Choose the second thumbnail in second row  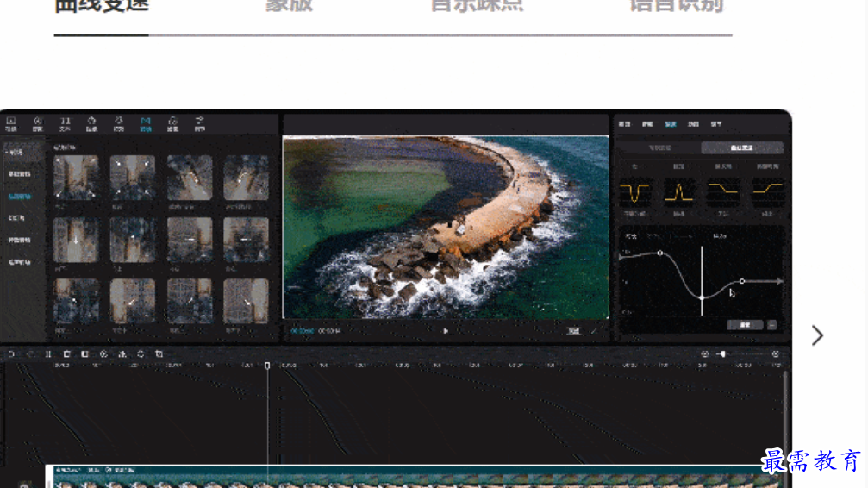pos(133,240)
